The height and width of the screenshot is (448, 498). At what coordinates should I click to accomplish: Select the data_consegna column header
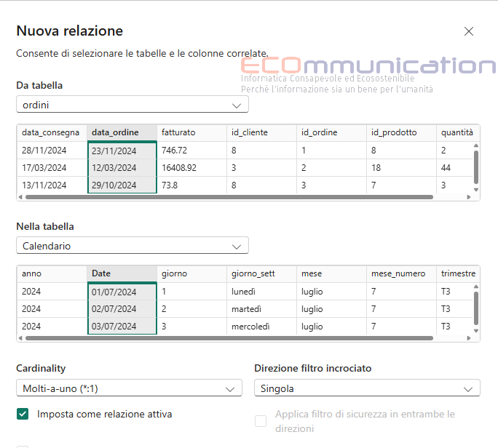click(52, 132)
